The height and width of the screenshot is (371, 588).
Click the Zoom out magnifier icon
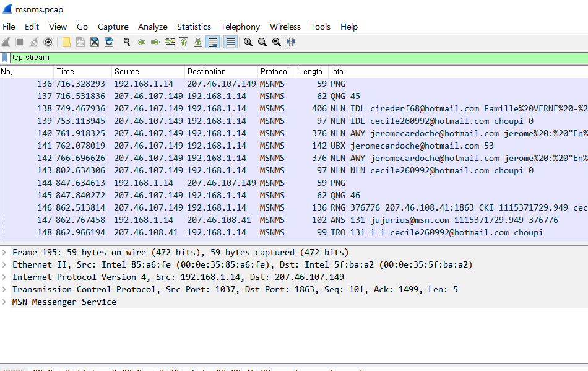tap(262, 42)
